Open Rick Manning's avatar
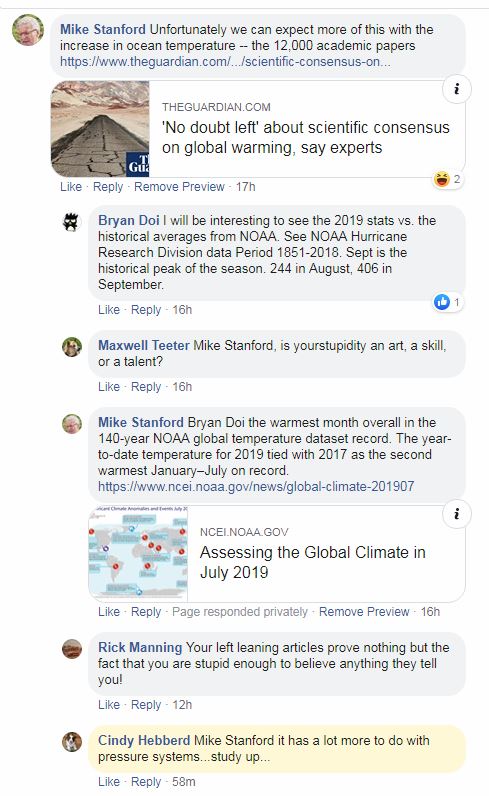This screenshot has width=489, height=796. 72,649
